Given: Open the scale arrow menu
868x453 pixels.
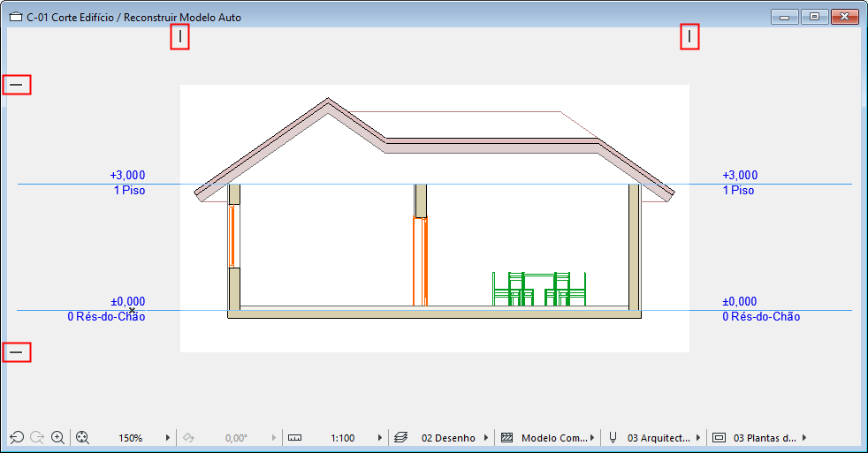Looking at the screenshot, I should [380, 437].
